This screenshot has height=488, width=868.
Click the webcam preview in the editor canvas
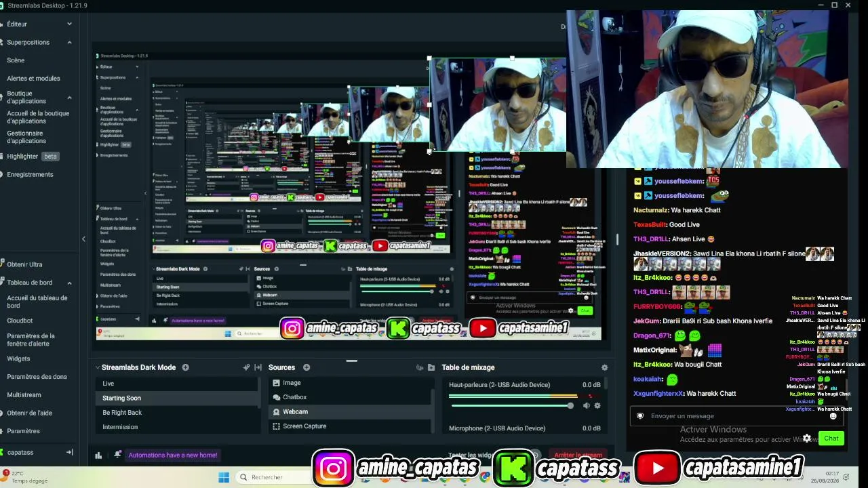[x=498, y=105]
